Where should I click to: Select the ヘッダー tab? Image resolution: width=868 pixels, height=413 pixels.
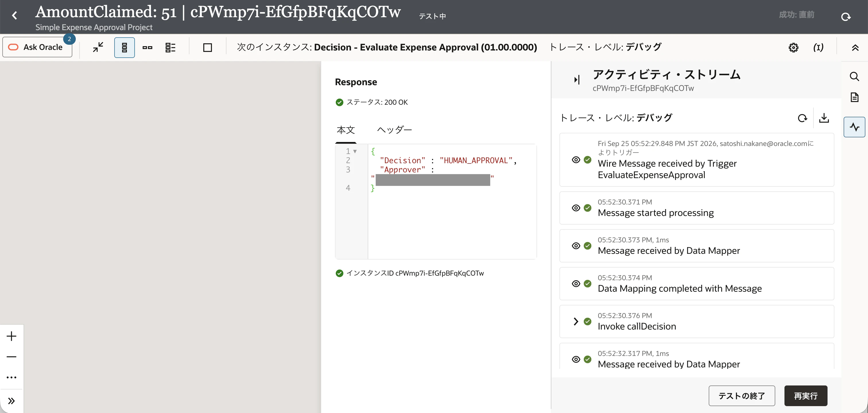[x=394, y=130]
